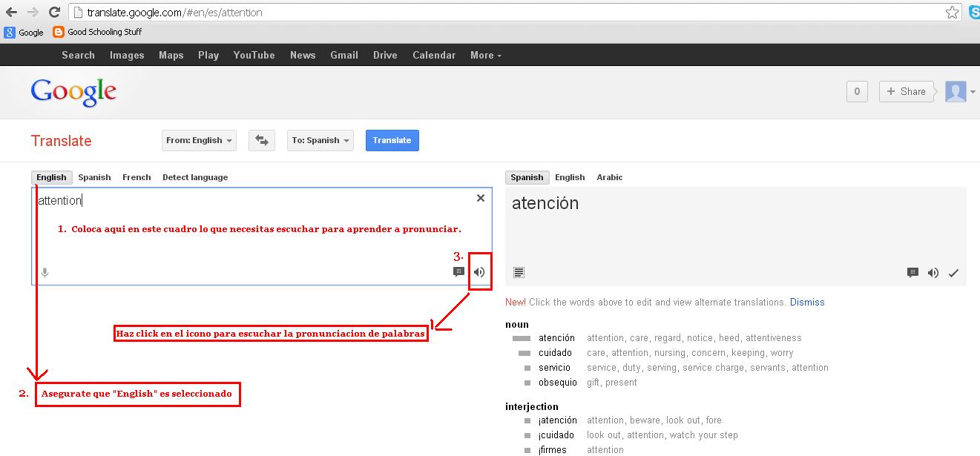Screen dimensions: 980x456
Task: Swap languages with the arrows button
Action: pyautogui.click(x=261, y=140)
